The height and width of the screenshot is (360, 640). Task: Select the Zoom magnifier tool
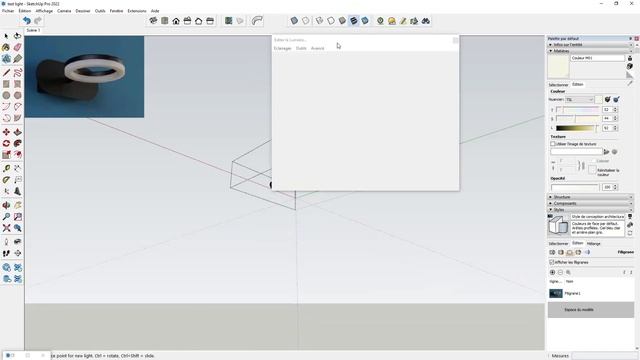(x=6, y=217)
